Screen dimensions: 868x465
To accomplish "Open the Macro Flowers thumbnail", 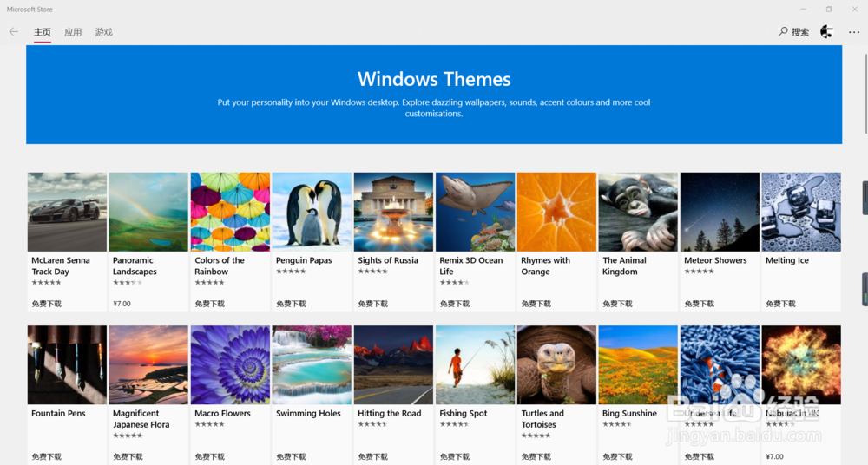I will [230, 365].
